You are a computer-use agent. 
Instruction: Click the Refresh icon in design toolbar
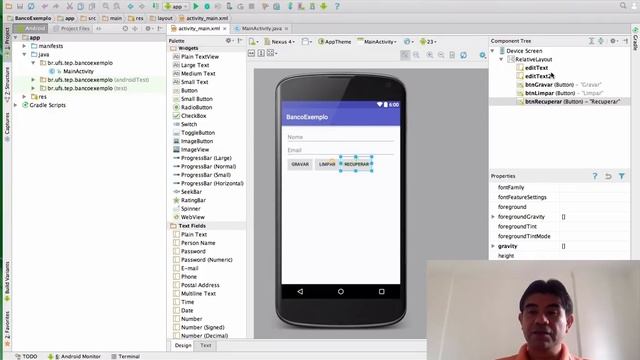[464, 55]
